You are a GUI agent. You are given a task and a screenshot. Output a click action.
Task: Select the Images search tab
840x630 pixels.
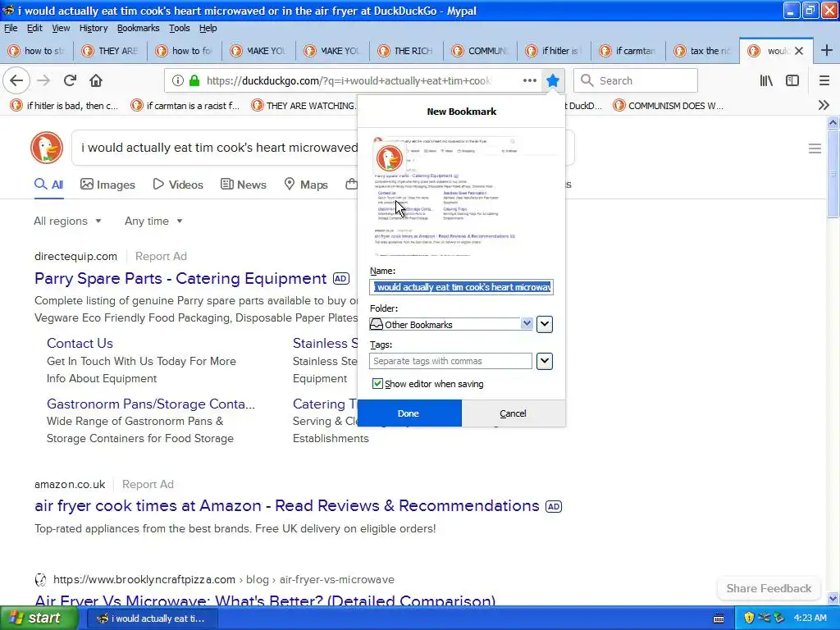pyautogui.click(x=107, y=185)
